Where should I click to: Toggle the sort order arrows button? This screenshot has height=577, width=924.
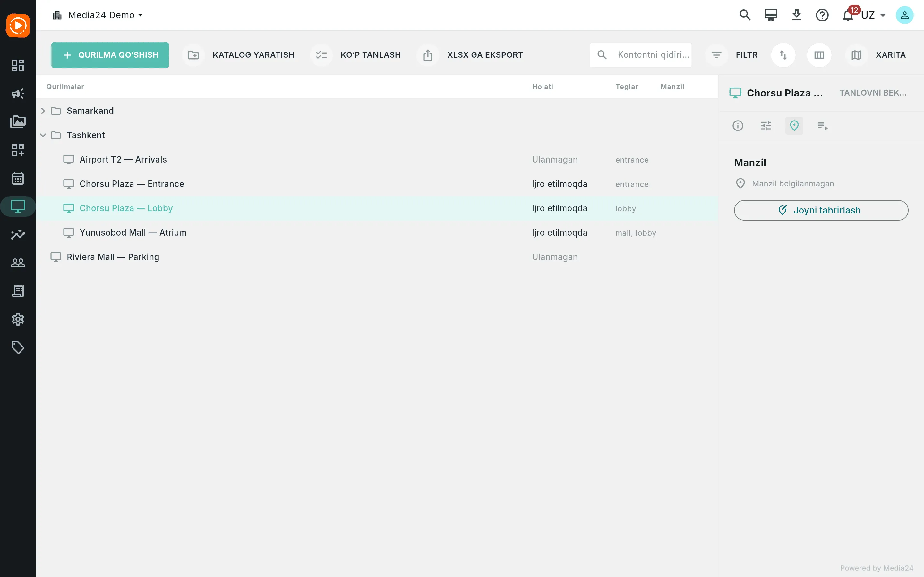point(783,55)
